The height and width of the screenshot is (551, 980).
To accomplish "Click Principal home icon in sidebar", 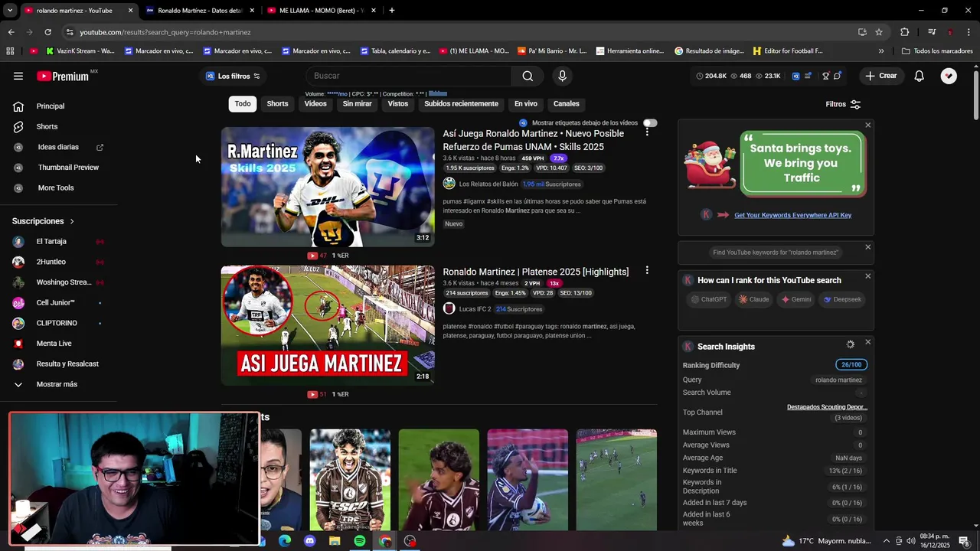I will coord(18,106).
